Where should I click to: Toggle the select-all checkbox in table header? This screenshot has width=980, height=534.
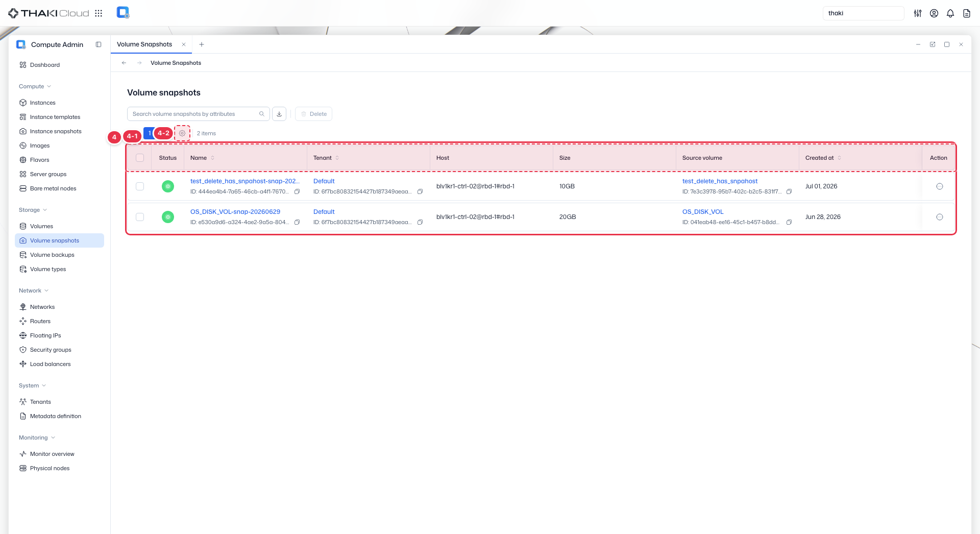click(140, 158)
